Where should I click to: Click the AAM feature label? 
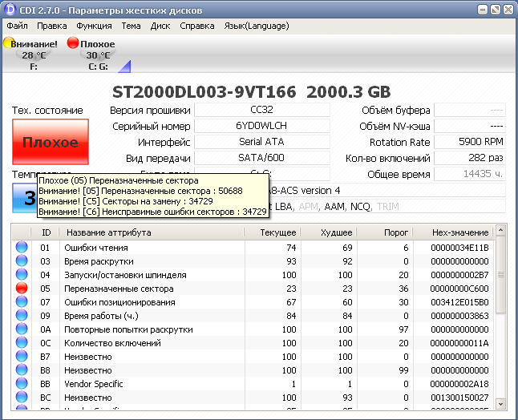click(x=334, y=207)
